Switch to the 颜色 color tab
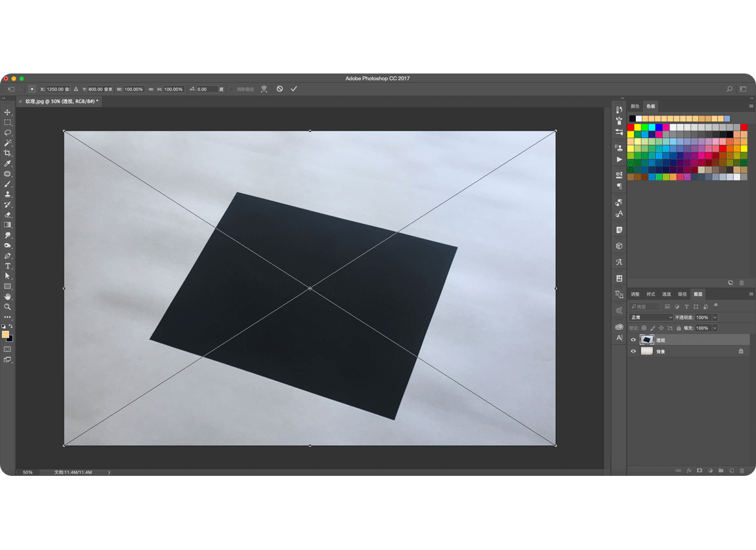This screenshot has height=550, width=756. click(x=635, y=106)
